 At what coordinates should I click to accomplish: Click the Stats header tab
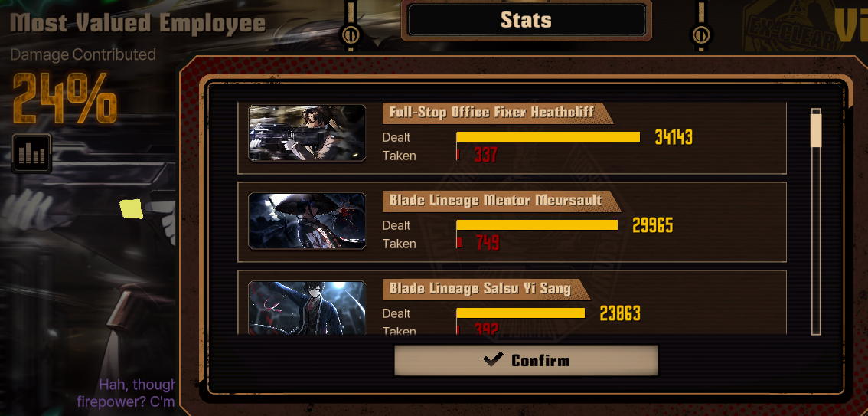(526, 21)
